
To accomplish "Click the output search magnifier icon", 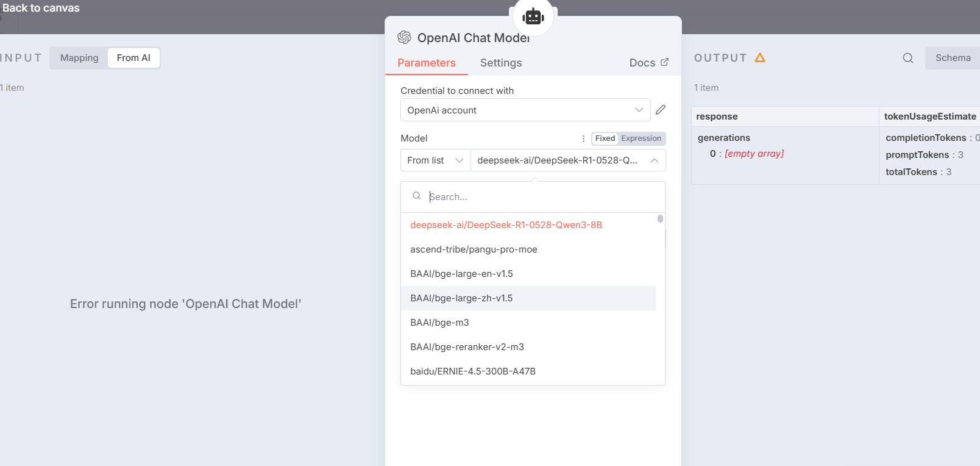I will 908,58.
